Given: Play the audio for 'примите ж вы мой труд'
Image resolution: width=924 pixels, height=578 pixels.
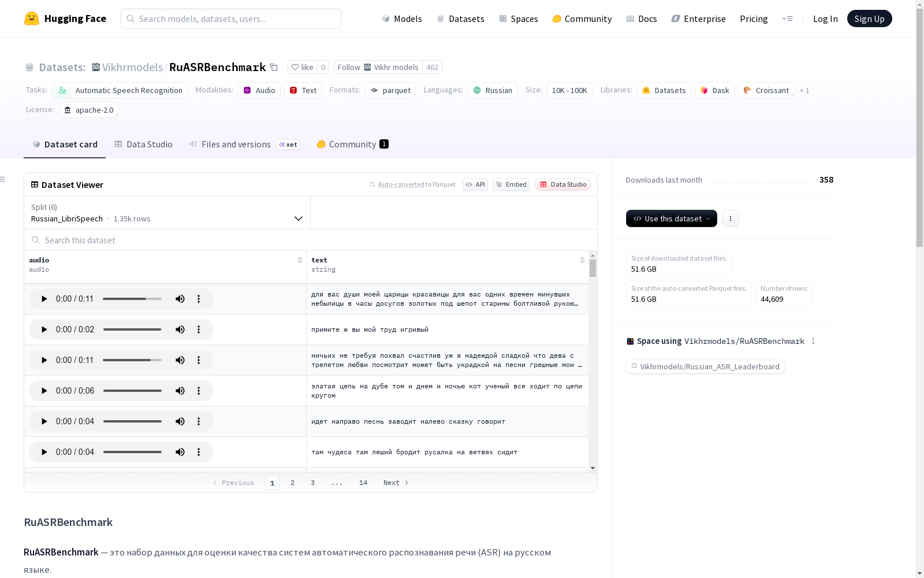Looking at the screenshot, I should pos(44,329).
